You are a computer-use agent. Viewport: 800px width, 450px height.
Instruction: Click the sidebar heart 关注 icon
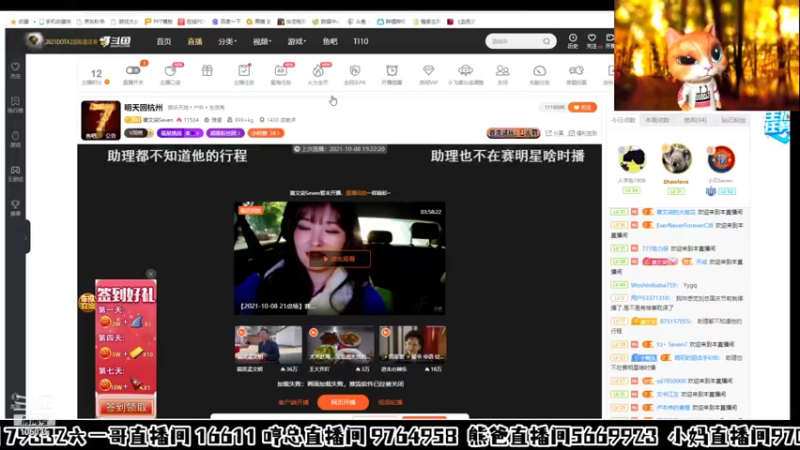pos(15,70)
